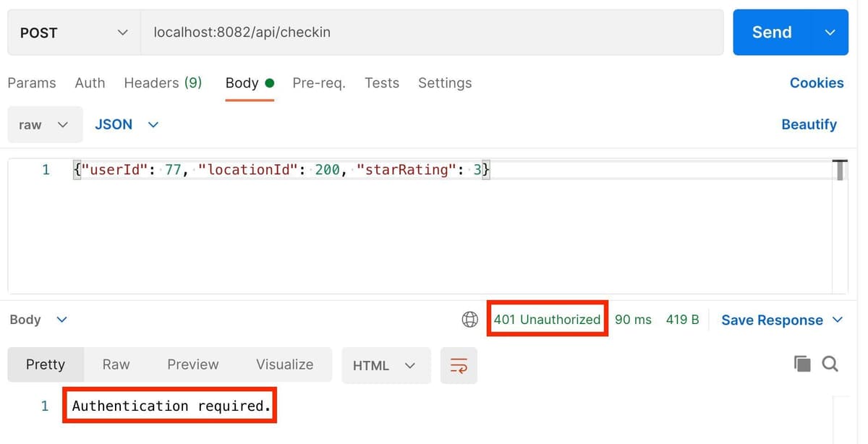Switch to the Params tab
Image resolution: width=868 pixels, height=444 pixels.
(x=32, y=83)
